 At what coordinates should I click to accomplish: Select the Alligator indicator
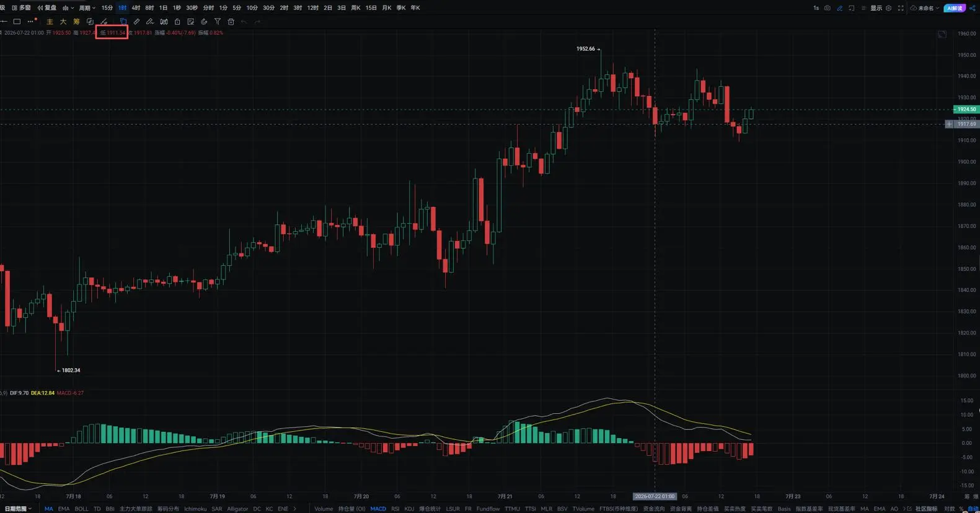pos(237,509)
